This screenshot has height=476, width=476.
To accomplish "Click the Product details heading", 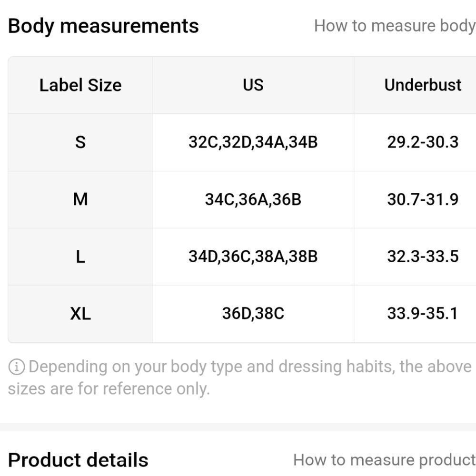I will (x=78, y=460).
